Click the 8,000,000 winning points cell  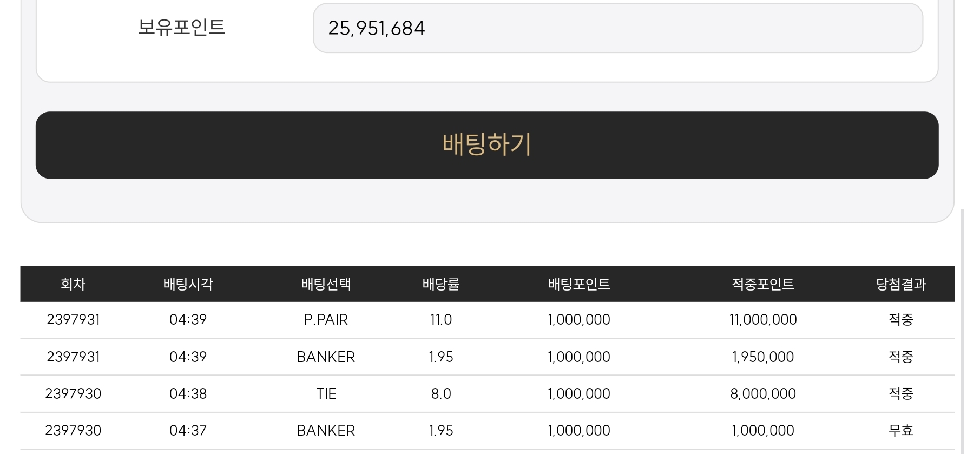coord(763,394)
